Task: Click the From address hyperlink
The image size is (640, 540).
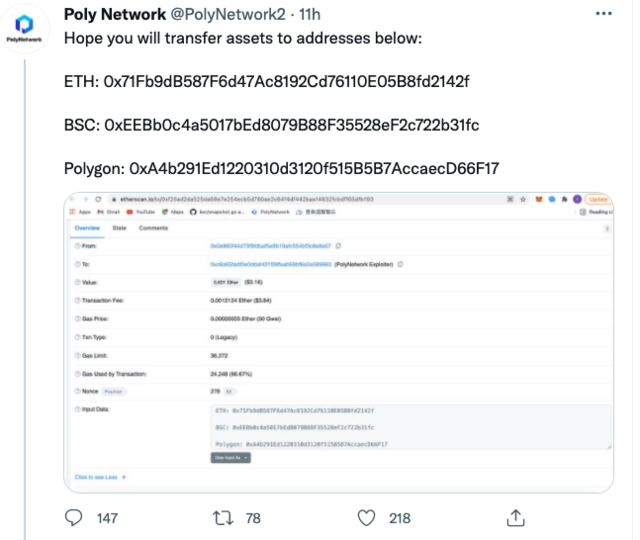Action: coord(270,245)
